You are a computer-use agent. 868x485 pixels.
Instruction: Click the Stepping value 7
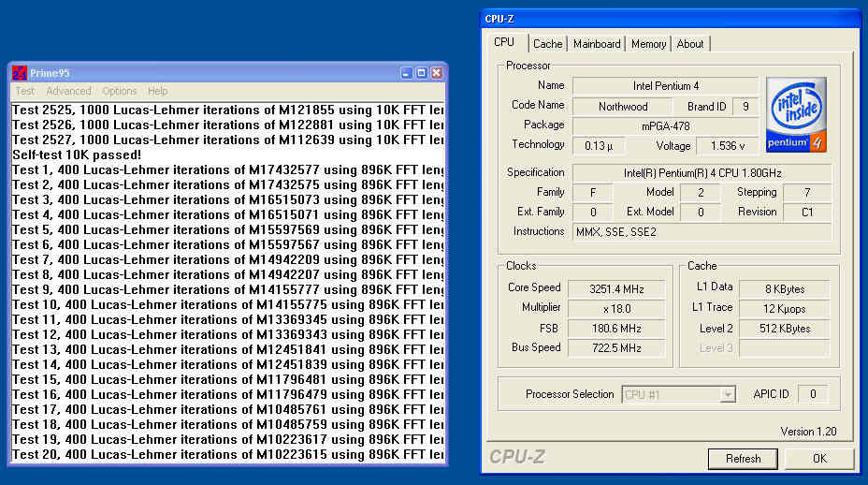[807, 193]
